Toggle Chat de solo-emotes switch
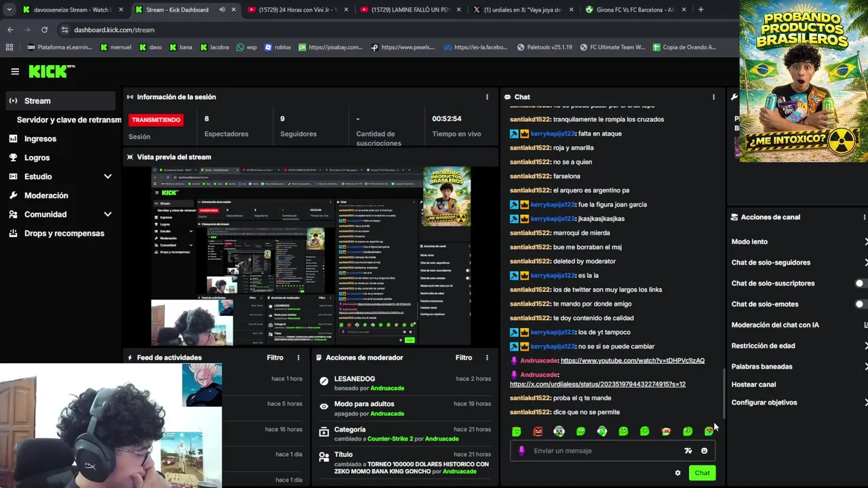The width and height of the screenshot is (868, 488). click(861, 304)
